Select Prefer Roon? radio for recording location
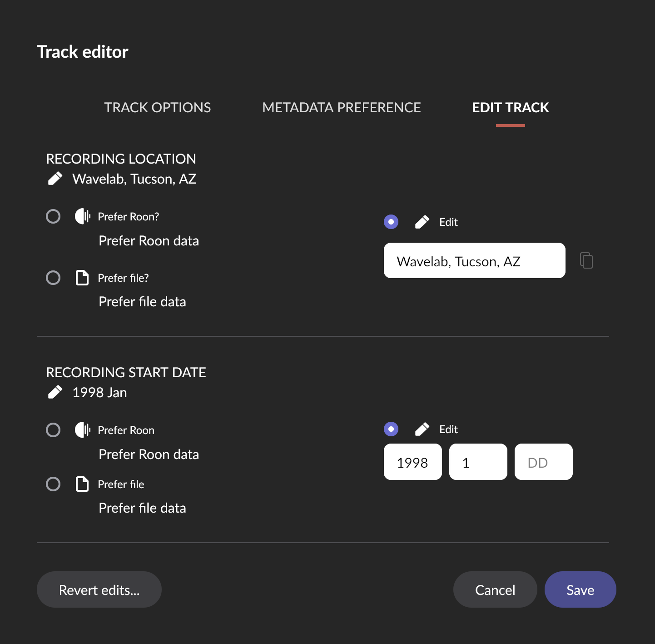655x644 pixels. pos(53,216)
